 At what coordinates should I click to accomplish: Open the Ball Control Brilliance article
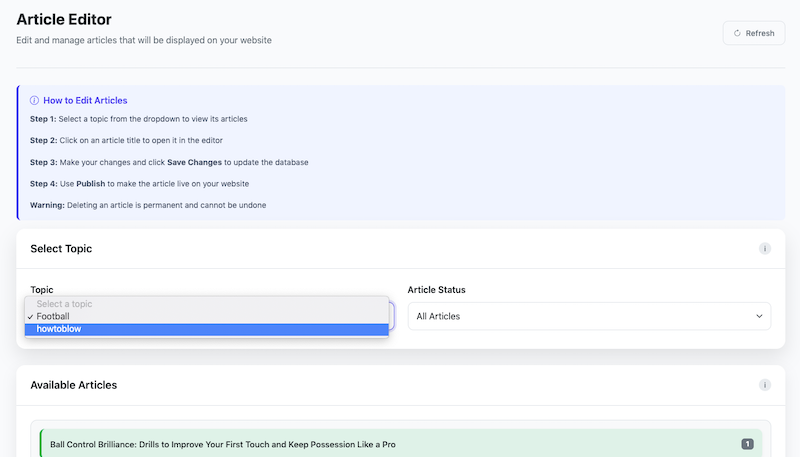click(223, 444)
